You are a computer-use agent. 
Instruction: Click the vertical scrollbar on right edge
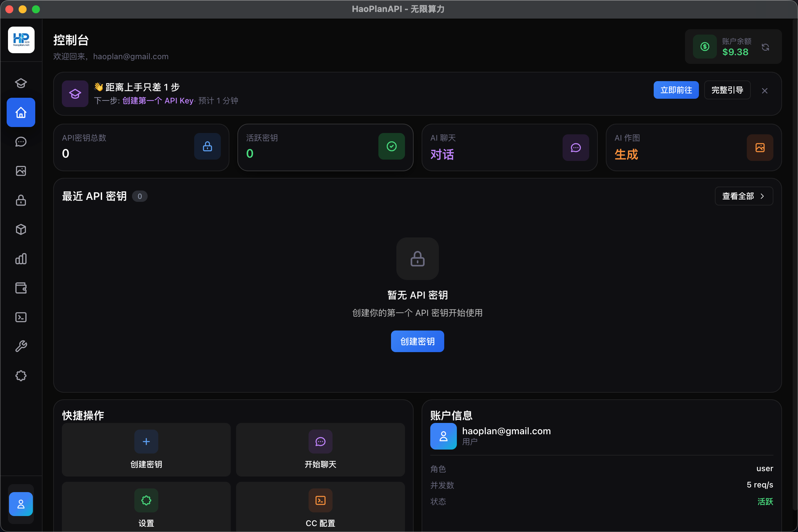795,265
